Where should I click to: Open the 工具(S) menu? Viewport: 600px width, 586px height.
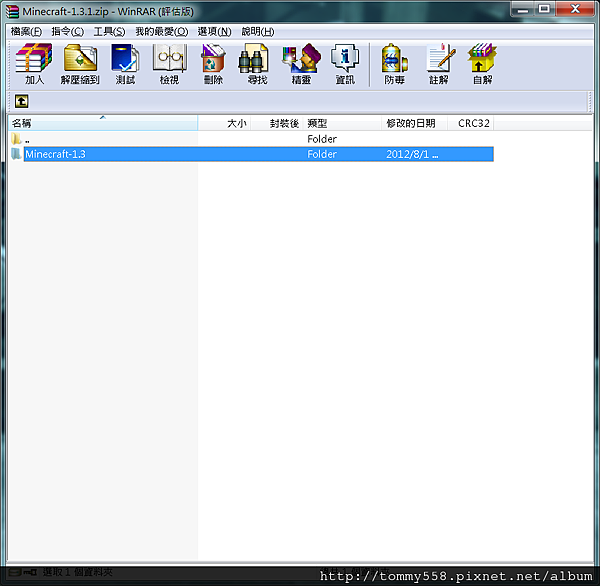[109, 31]
